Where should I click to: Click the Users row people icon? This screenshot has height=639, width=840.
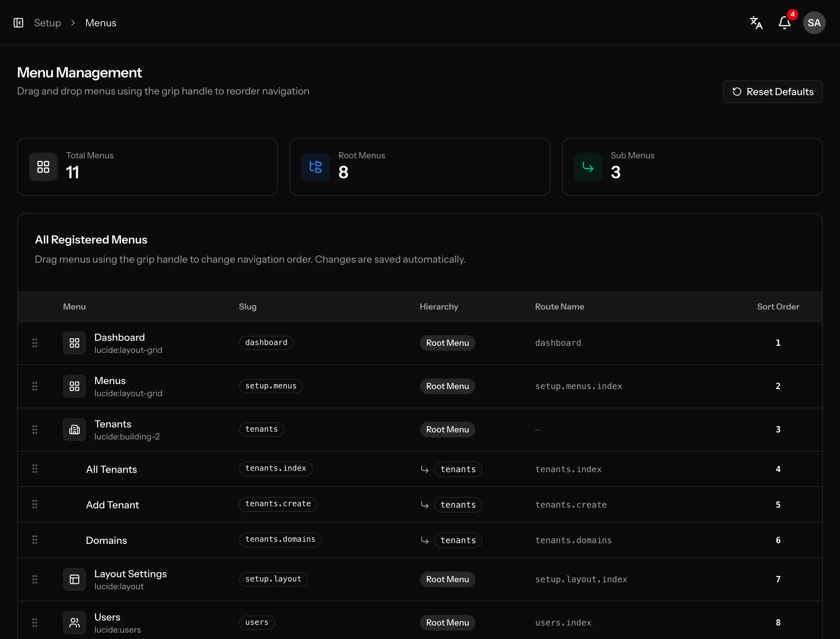(x=74, y=622)
